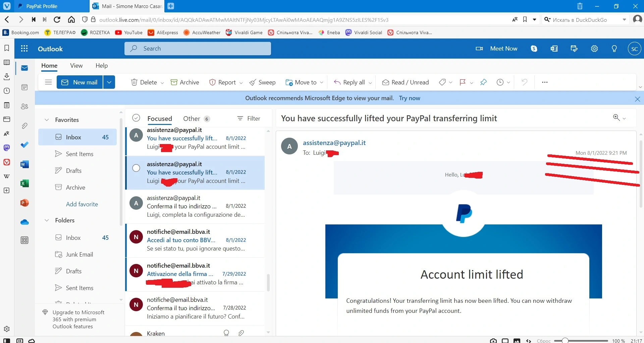
Task: Open OneDrive cloud icon in rail
Action: click(x=24, y=222)
